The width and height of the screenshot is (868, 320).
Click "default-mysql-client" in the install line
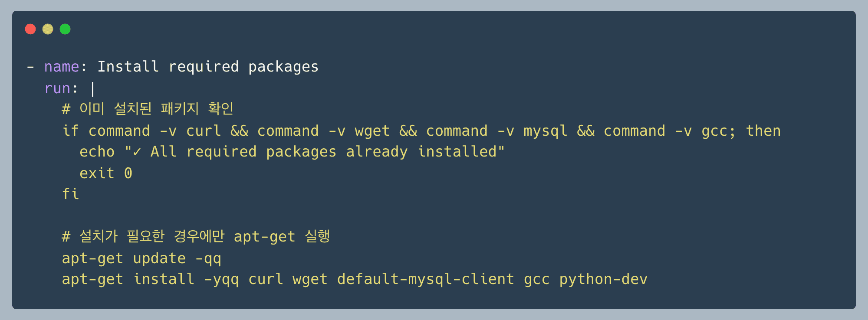pyautogui.click(x=425, y=279)
